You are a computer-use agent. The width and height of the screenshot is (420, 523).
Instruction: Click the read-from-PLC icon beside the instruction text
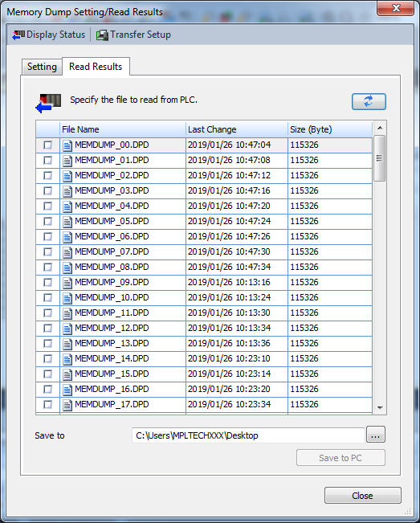[x=48, y=103]
